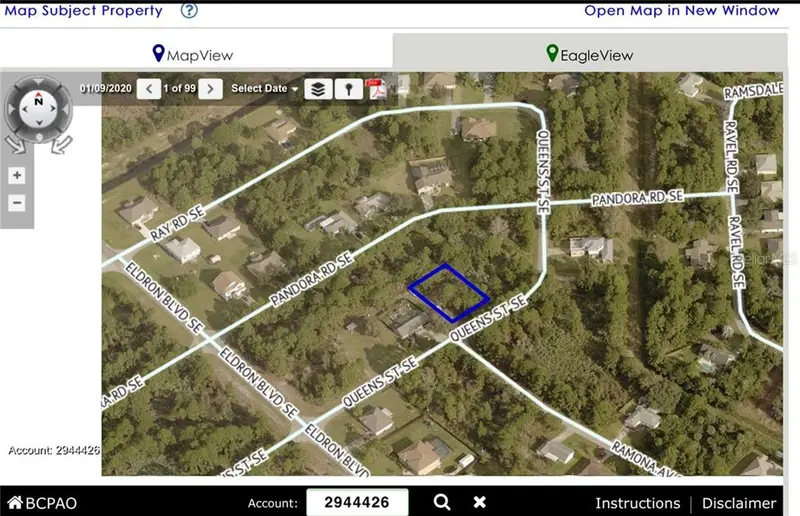Screen dimensions: 800x516
Task: Switch to the MapView tab
Action: pyautogui.click(x=193, y=54)
